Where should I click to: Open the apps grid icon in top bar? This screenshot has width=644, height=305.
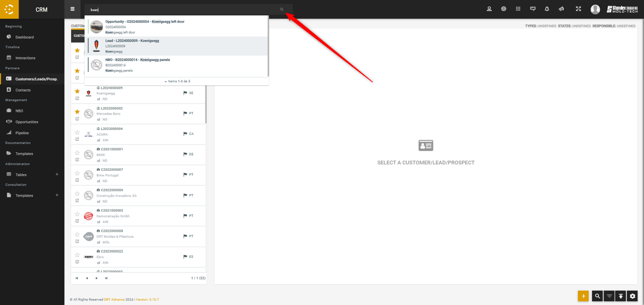point(518,9)
